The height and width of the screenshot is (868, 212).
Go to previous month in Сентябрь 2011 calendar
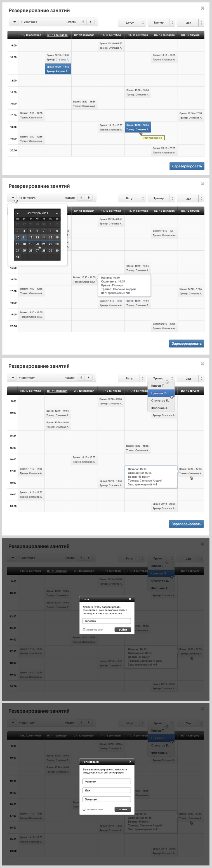click(18, 213)
